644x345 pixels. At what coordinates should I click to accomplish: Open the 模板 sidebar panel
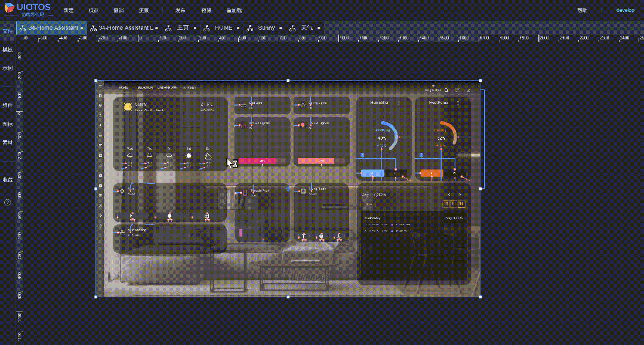[x=7, y=50]
